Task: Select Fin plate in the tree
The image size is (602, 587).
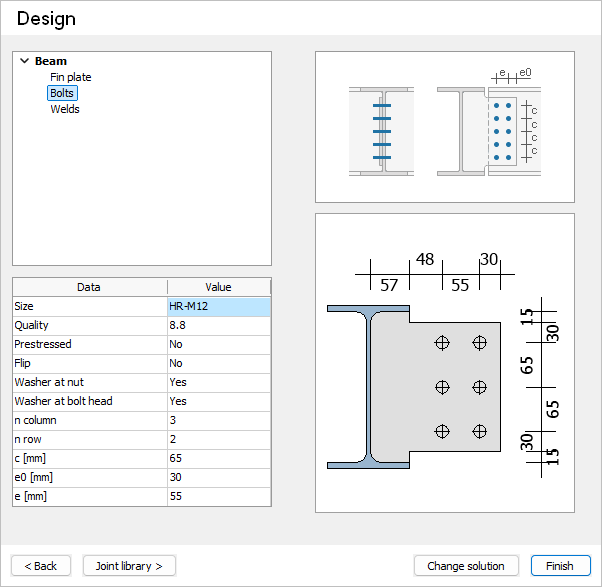Action: pos(71,77)
